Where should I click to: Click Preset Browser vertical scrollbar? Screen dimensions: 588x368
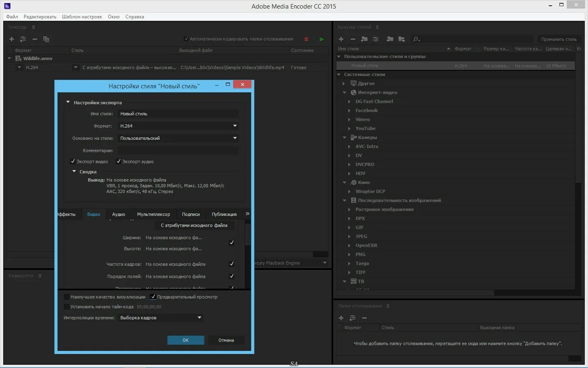(578, 119)
